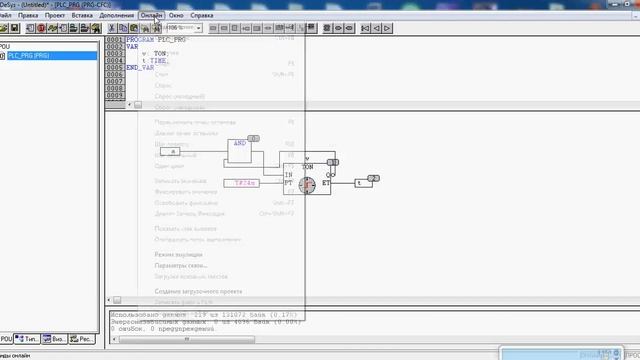Click the message window horizontal scrollbar thumb
Screen dimensions: 640x360
(187, 339)
